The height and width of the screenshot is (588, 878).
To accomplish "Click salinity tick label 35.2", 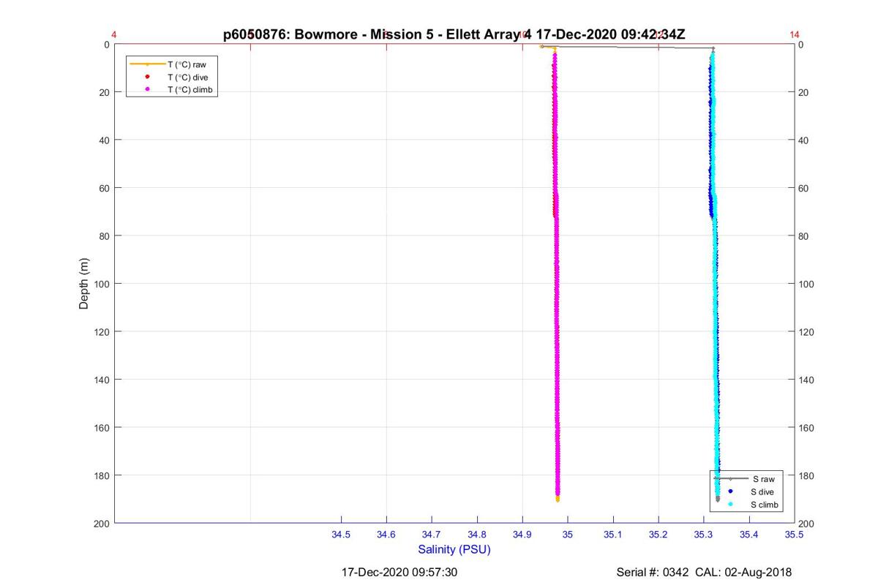I will point(658,535).
